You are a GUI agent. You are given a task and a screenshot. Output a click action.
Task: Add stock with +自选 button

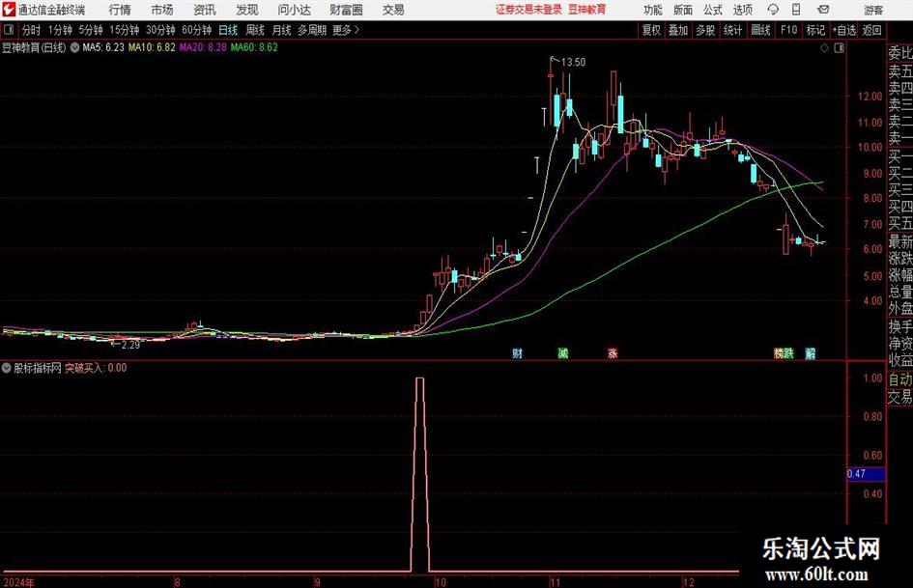coord(844,30)
